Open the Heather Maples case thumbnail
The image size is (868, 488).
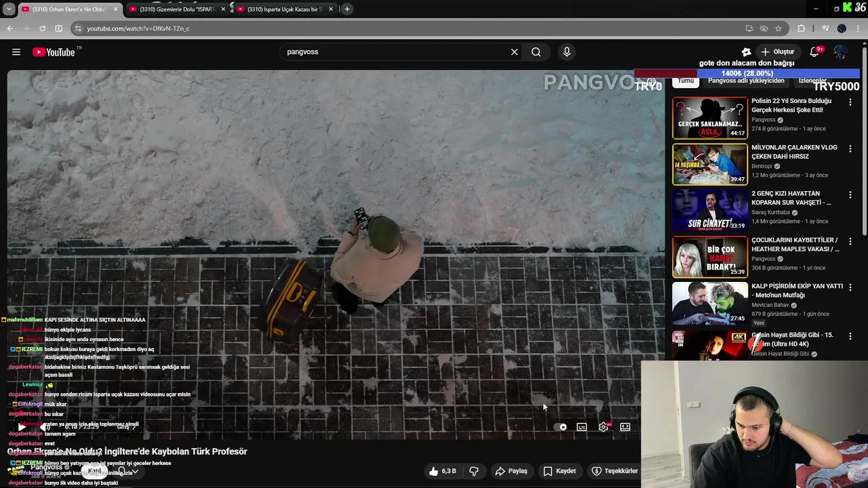click(710, 257)
